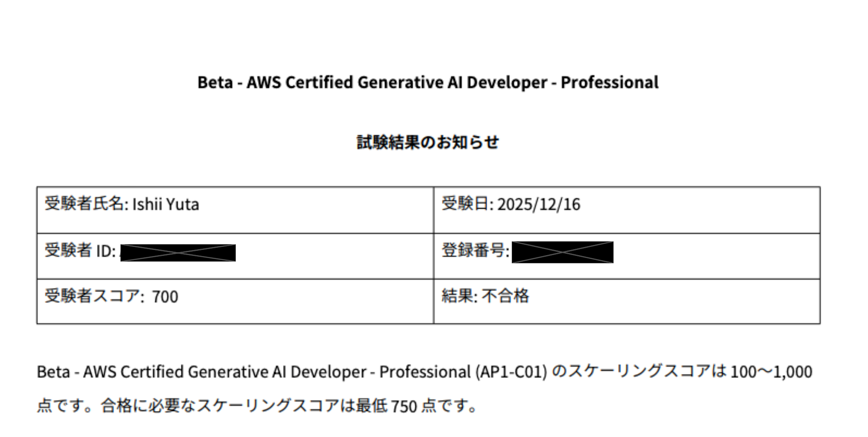Click the 試験結果のお知らせ heading
The image size is (868, 437).
click(x=427, y=142)
